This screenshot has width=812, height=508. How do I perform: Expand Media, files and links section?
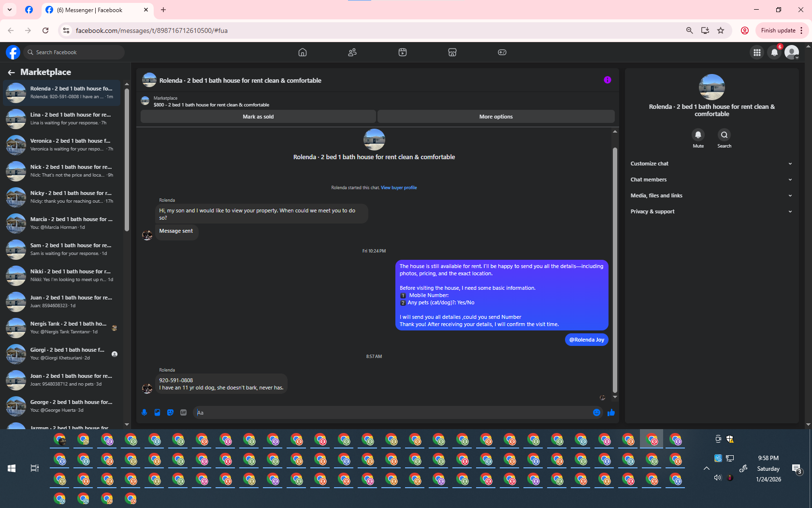click(x=711, y=195)
